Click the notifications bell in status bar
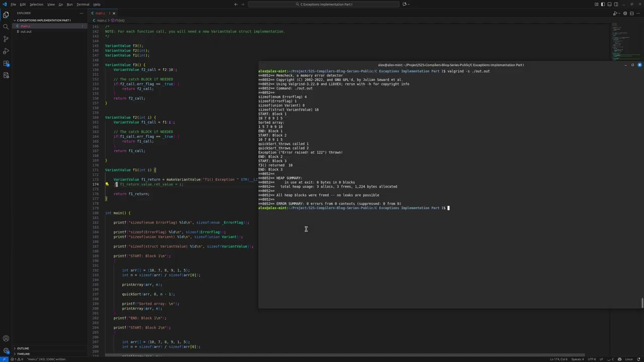 [x=639, y=359]
